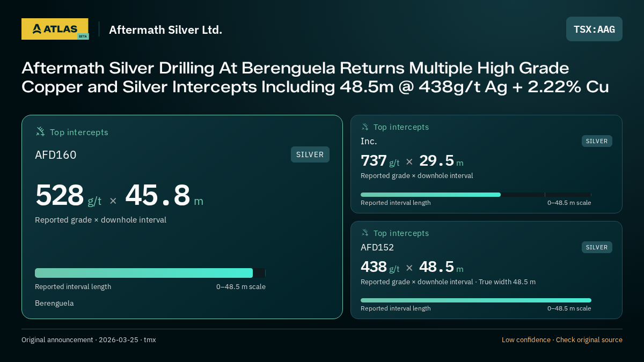Click the Atlas logo badge
This screenshot has width=644, height=362.
click(x=55, y=29)
